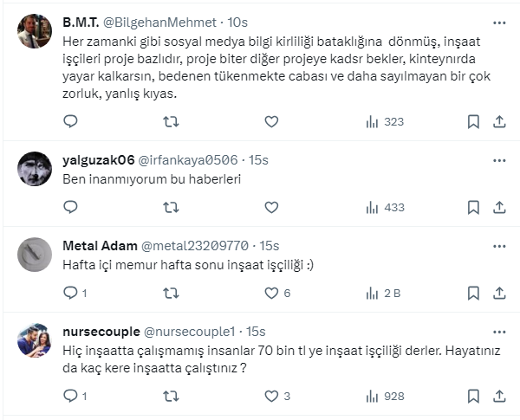Retweet Metal Adam's post
Viewport: 520px width, 420px height.
coord(171,293)
